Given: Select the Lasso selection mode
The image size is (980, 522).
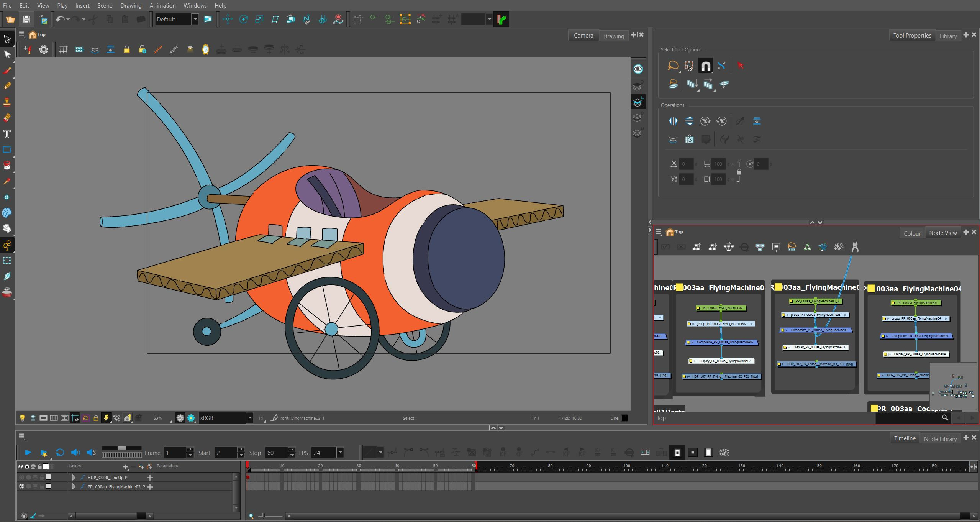Looking at the screenshot, I should tap(673, 66).
